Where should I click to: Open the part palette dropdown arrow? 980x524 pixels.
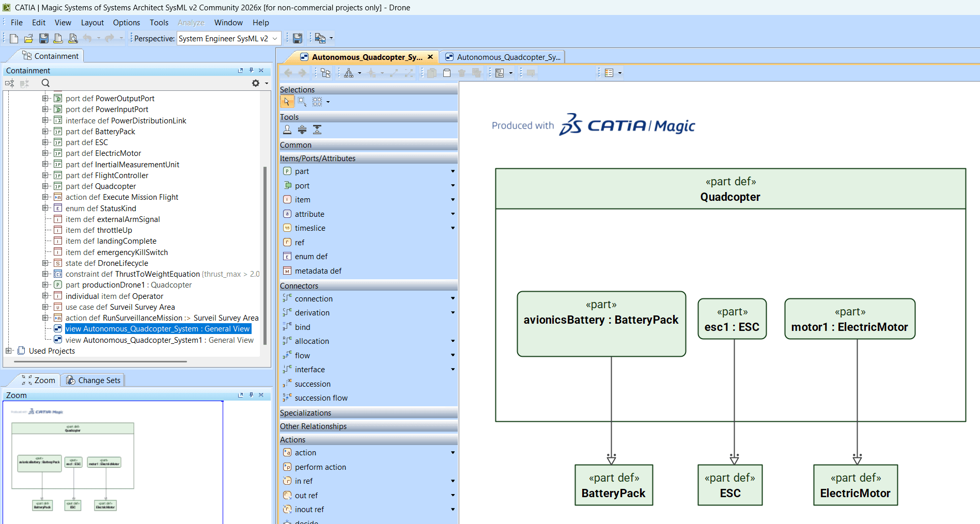pyautogui.click(x=453, y=171)
